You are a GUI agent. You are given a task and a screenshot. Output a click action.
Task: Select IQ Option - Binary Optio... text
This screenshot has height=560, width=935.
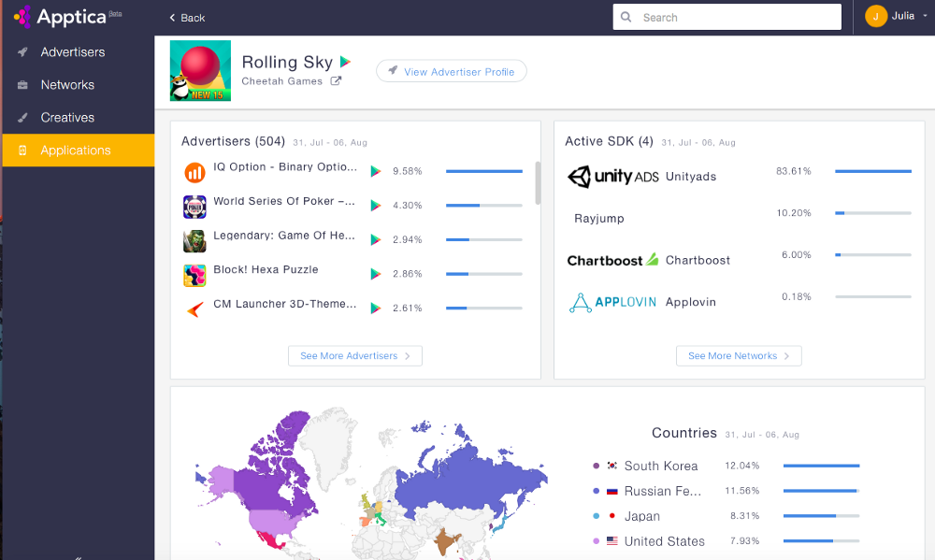285,167
